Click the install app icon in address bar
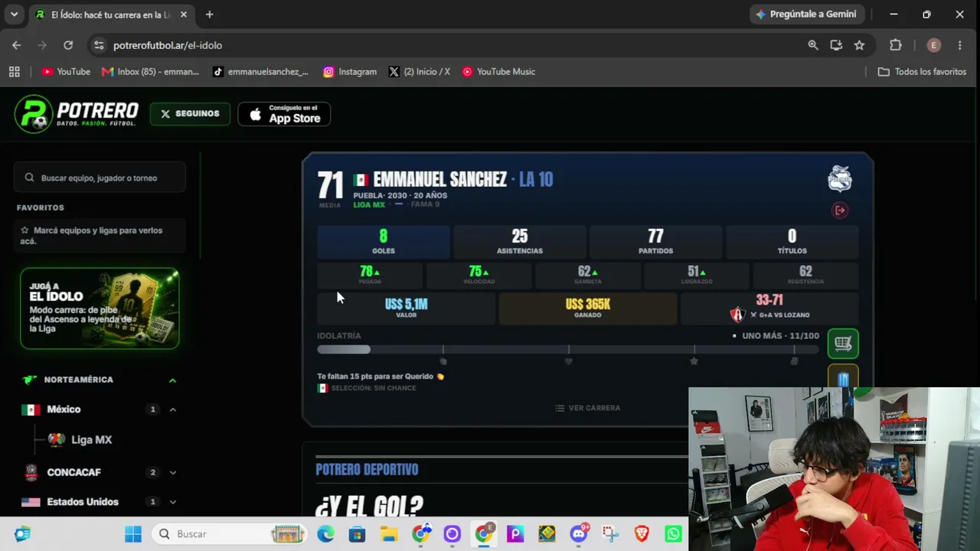This screenshot has width=980, height=551. (x=836, y=45)
